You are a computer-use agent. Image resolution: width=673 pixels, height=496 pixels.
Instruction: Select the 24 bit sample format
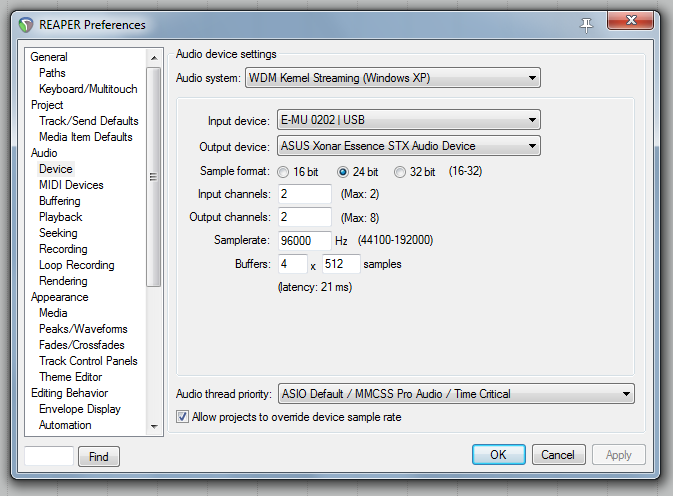click(343, 172)
